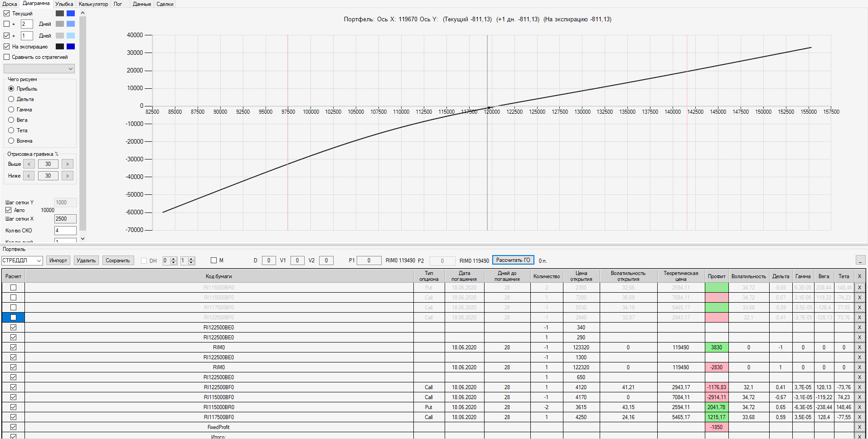Toggle the Текущий curve checkbox
This screenshot has height=439, width=868.
coord(7,14)
